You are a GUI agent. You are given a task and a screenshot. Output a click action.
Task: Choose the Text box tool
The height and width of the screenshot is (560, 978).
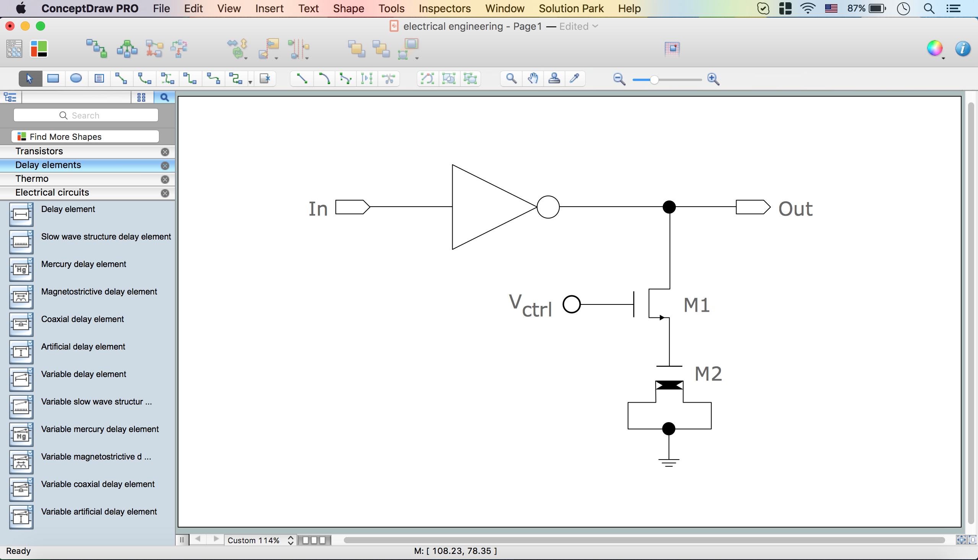click(x=99, y=79)
